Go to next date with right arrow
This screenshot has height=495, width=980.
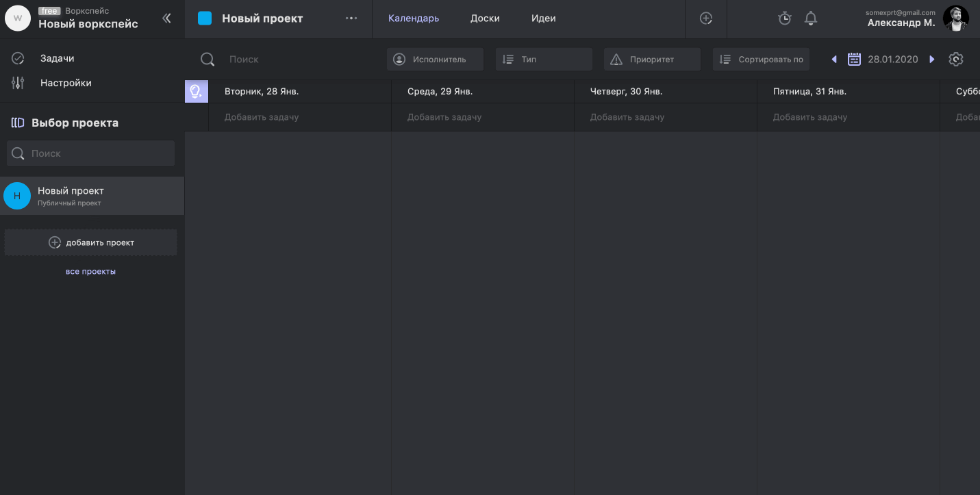click(x=932, y=60)
